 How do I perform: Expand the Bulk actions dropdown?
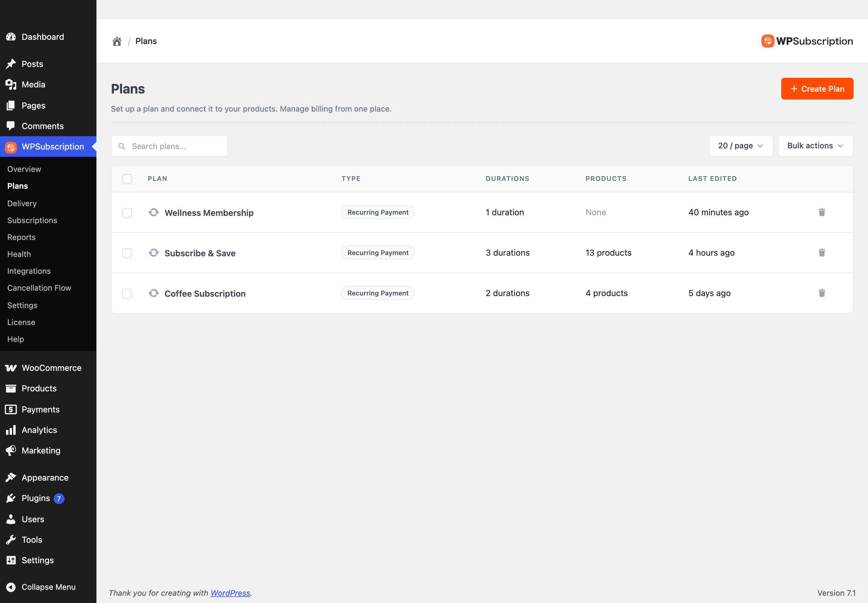(816, 146)
